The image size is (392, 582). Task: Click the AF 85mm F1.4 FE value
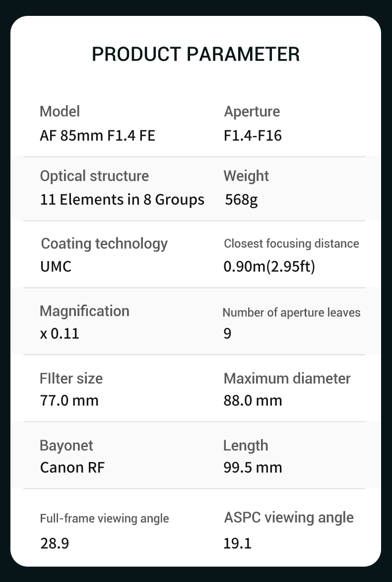tap(97, 135)
